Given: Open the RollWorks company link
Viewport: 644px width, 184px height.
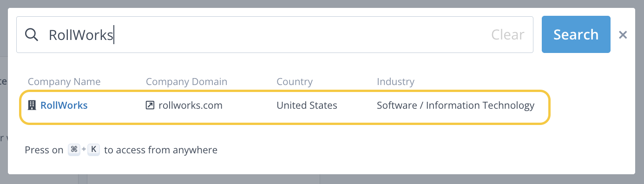Looking at the screenshot, I should (64, 105).
